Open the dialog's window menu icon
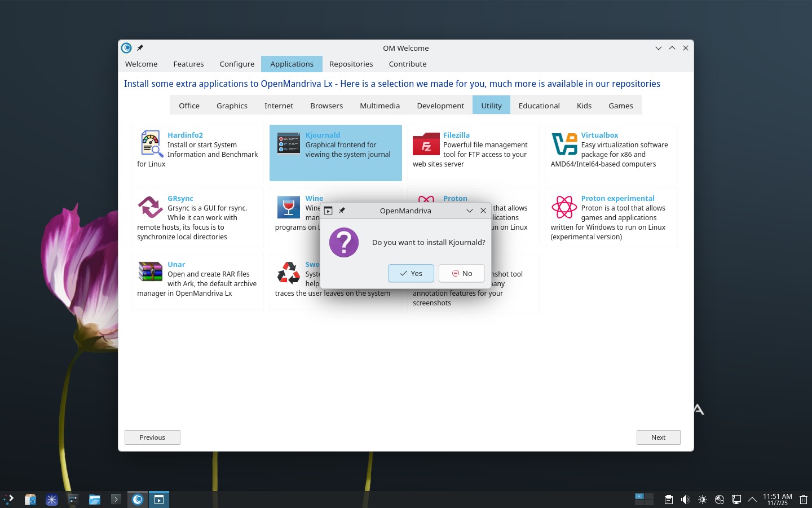The width and height of the screenshot is (812, 508). [x=328, y=211]
